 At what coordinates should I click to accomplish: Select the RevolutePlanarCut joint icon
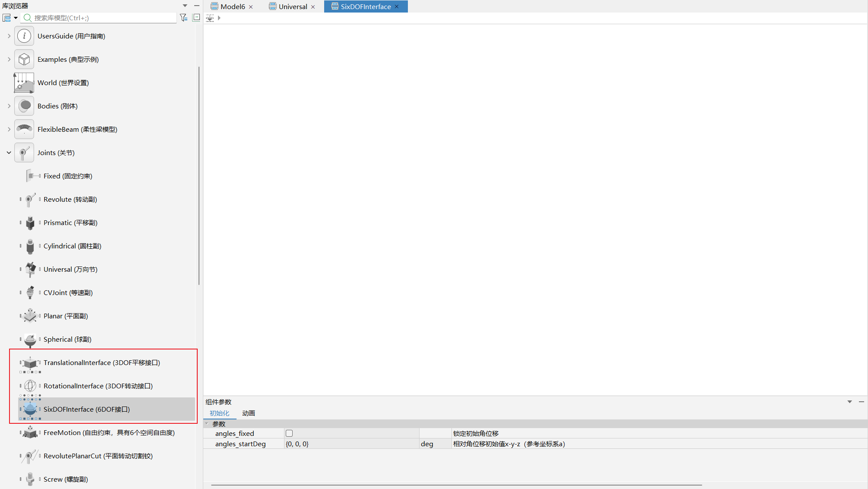pos(30,456)
